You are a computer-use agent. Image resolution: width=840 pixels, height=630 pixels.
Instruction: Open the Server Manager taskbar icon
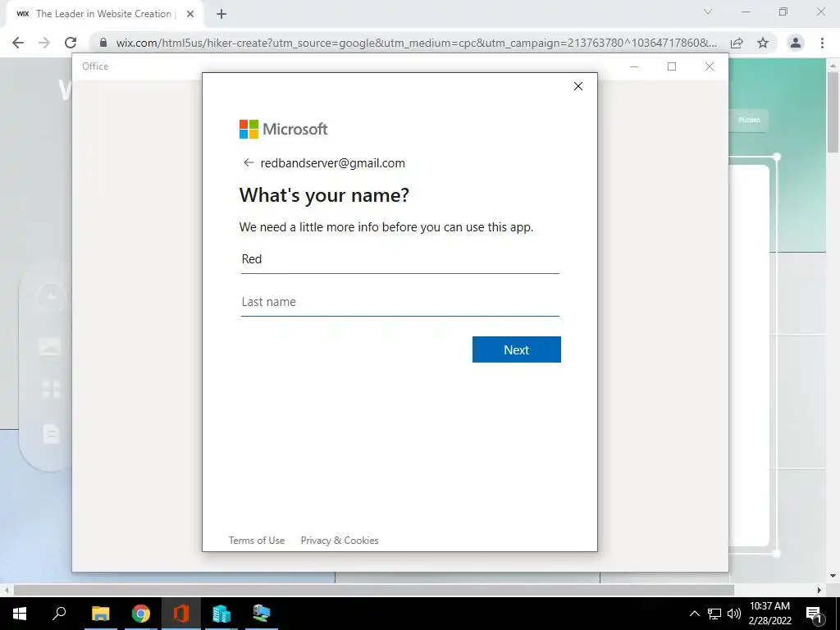(x=221, y=614)
